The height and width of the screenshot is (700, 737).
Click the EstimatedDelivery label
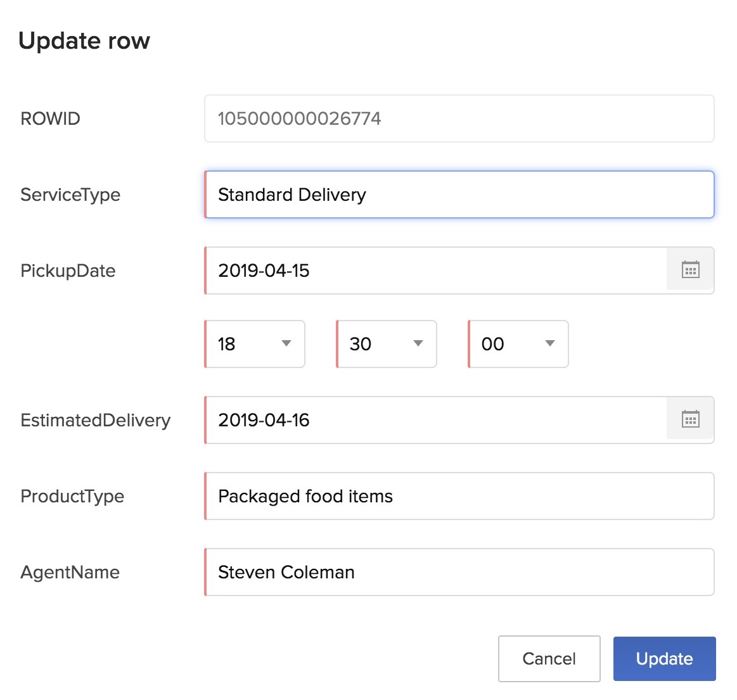click(x=95, y=420)
